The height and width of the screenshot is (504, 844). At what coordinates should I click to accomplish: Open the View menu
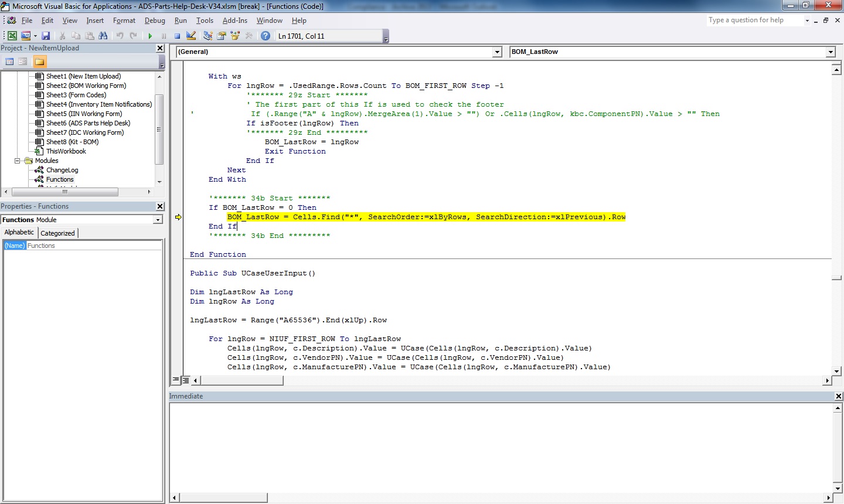pyautogui.click(x=70, y=21)
